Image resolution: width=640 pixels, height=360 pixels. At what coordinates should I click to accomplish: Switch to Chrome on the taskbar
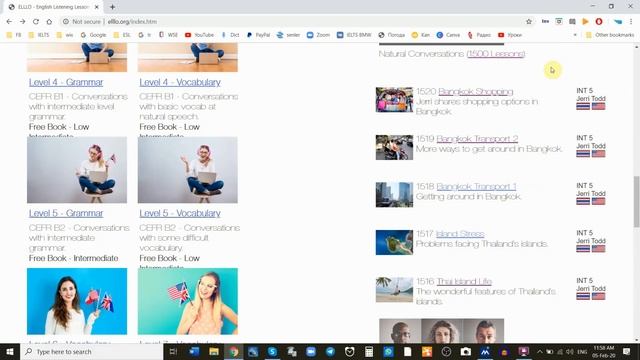pyautogui.click(x=233, y=351)
